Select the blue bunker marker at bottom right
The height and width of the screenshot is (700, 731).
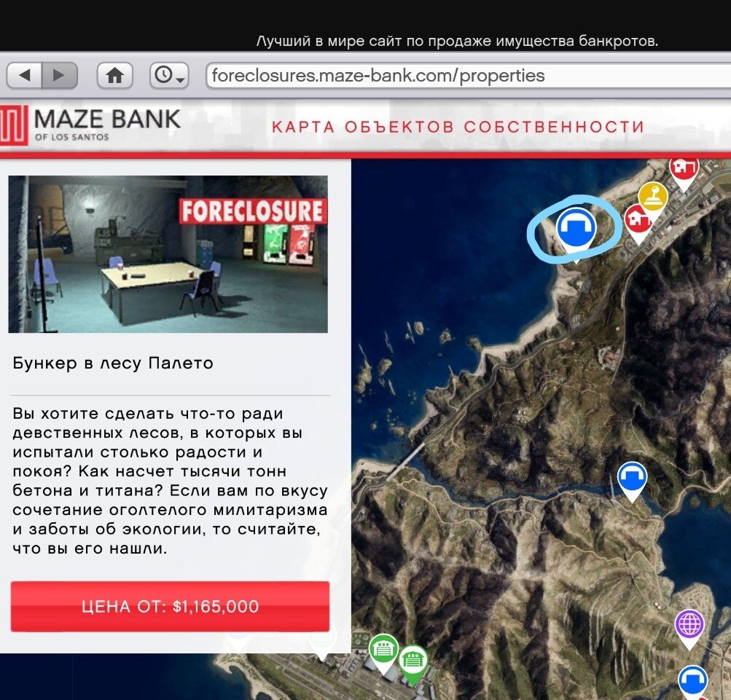point(692,683)
